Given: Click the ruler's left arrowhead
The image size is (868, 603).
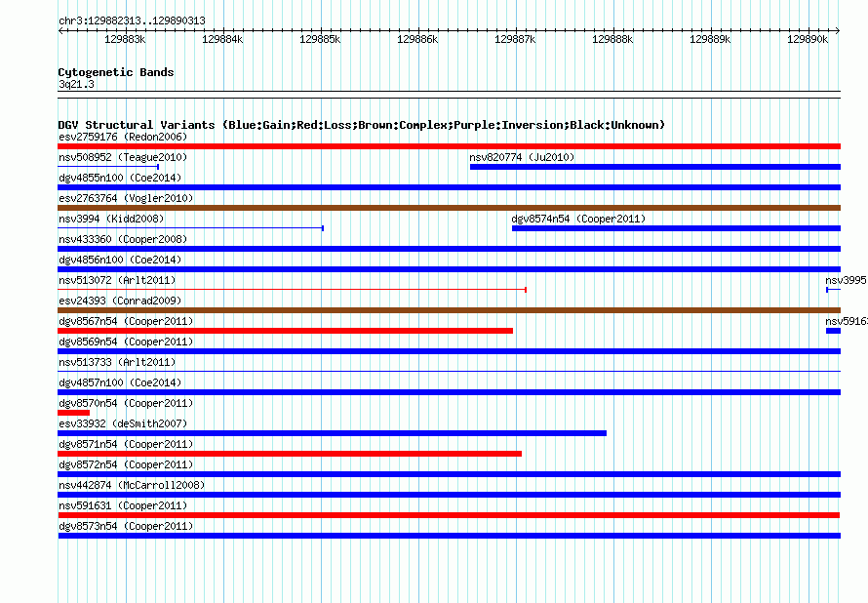Looking at the screenshot, I should [60, 30].
